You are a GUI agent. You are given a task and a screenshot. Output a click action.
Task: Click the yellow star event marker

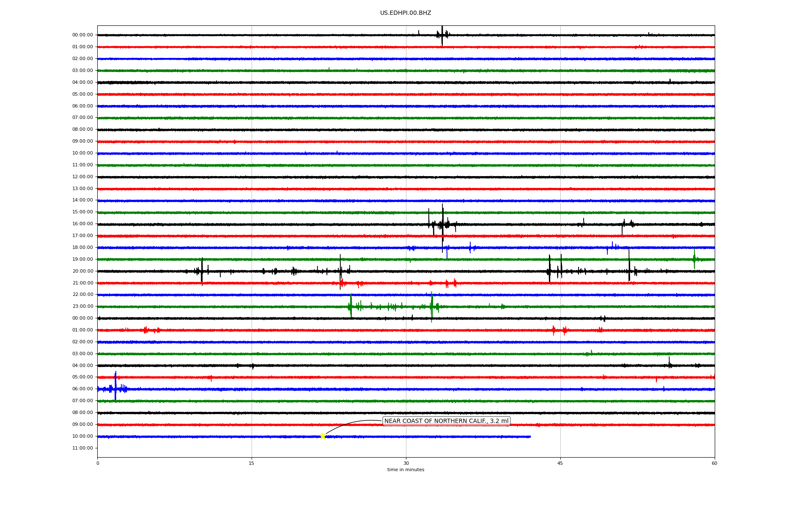pyautogui.click(x=323, y=436)
